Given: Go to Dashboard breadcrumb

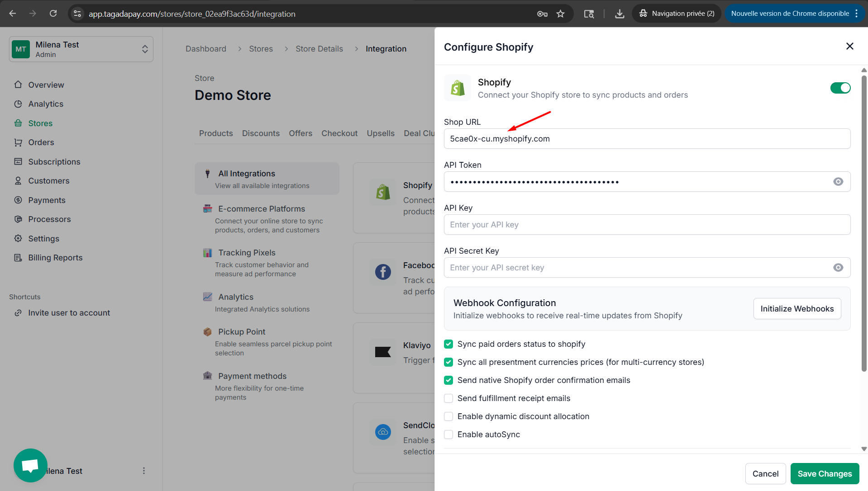Looking at the screenshot, I should [x=206, y=49].
